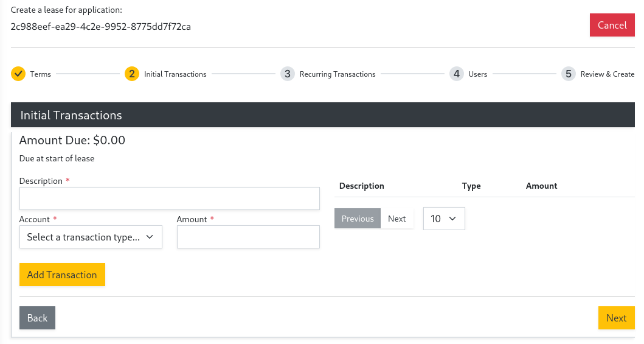Click the step 4 circle icon
The height and width of the screenshot is (344, 644).
pos(457,74)
